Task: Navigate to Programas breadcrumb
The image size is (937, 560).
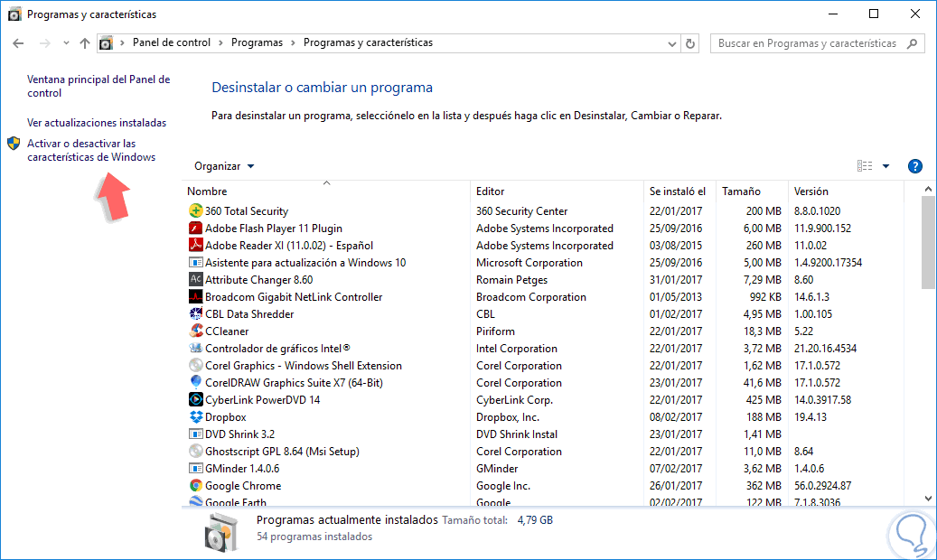Action: pyautogui.click(x=257, y=42)
